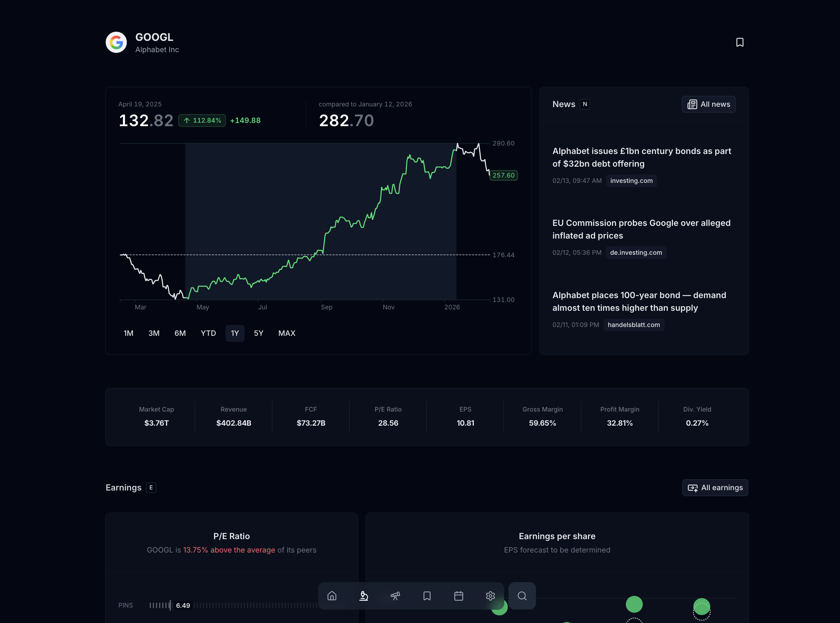Enable the 6M chart period
Viewport: 840px width, 623px height.
[x=180, y=333]
